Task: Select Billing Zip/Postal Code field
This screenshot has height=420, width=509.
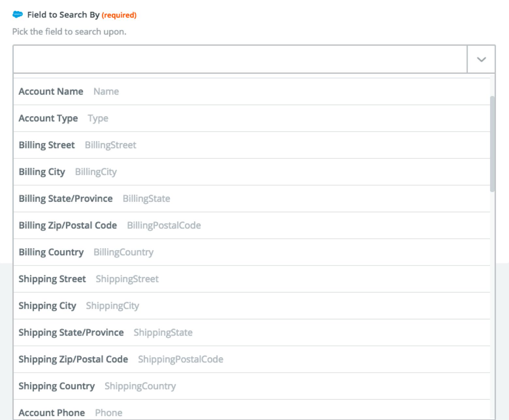Action: tap(68, 225)
